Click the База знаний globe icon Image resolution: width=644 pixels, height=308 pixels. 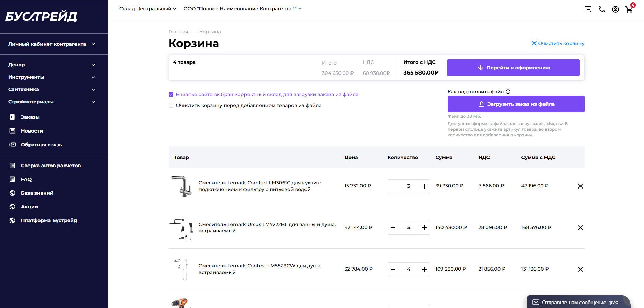(x=12, y=193)
